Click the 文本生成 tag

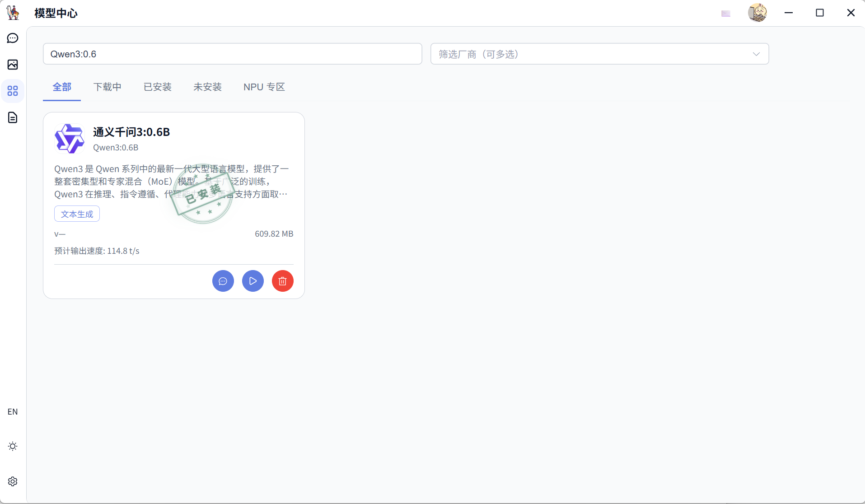point(77,214)
